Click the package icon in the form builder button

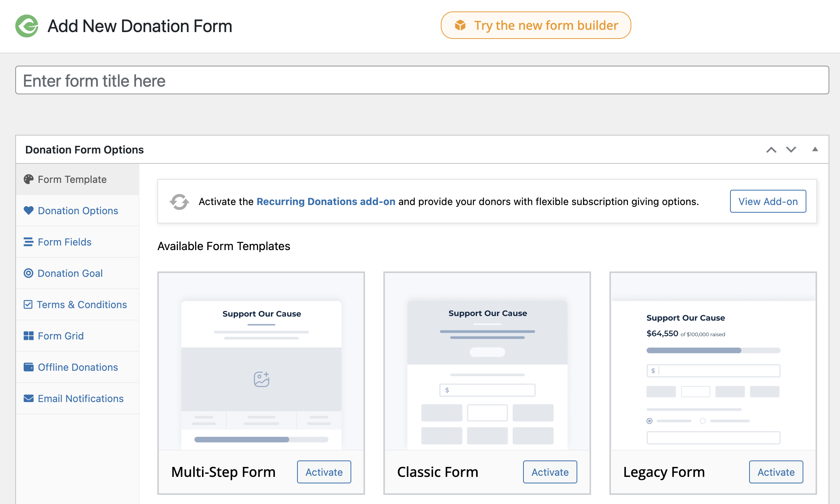460,25
